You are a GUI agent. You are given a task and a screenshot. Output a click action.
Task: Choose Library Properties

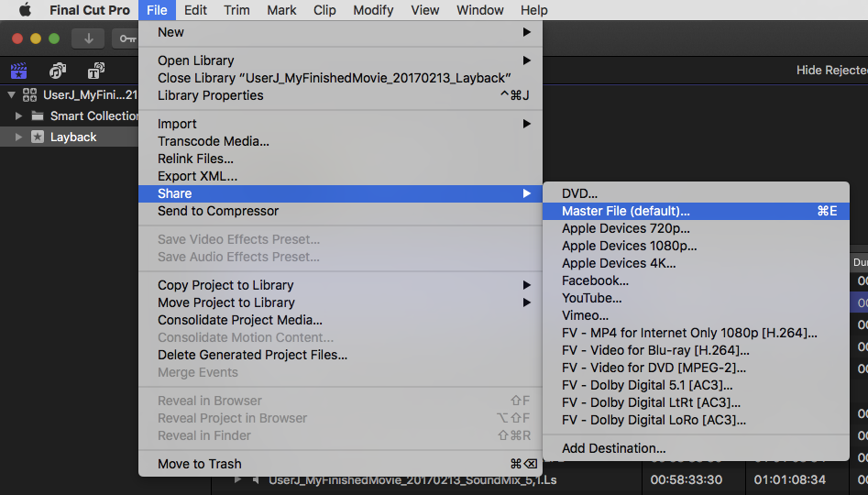point(340,95)
